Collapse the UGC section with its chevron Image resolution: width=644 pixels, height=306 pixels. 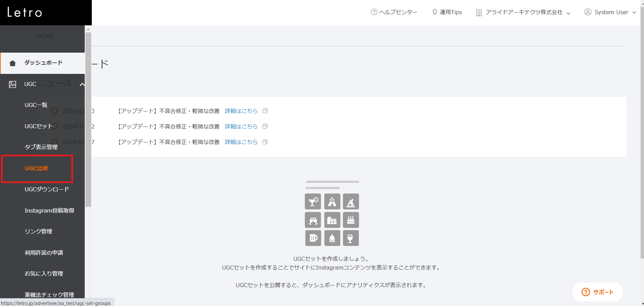click(x=82, y=84)
